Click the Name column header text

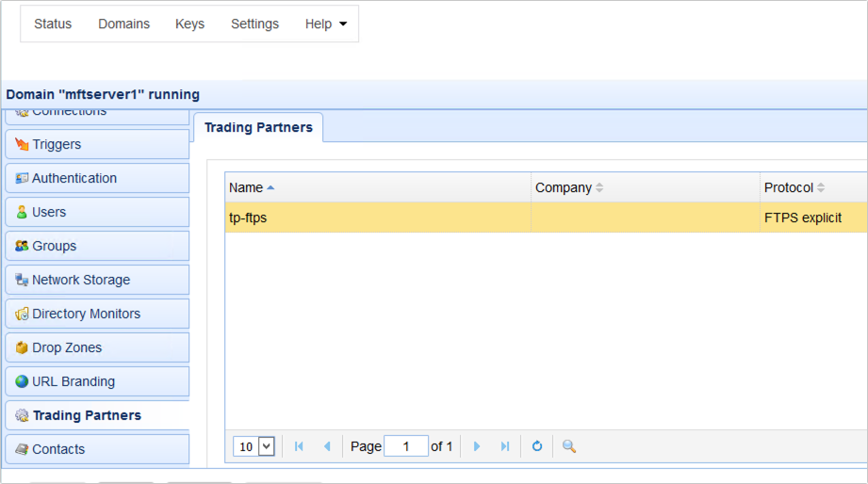(246, 187)
